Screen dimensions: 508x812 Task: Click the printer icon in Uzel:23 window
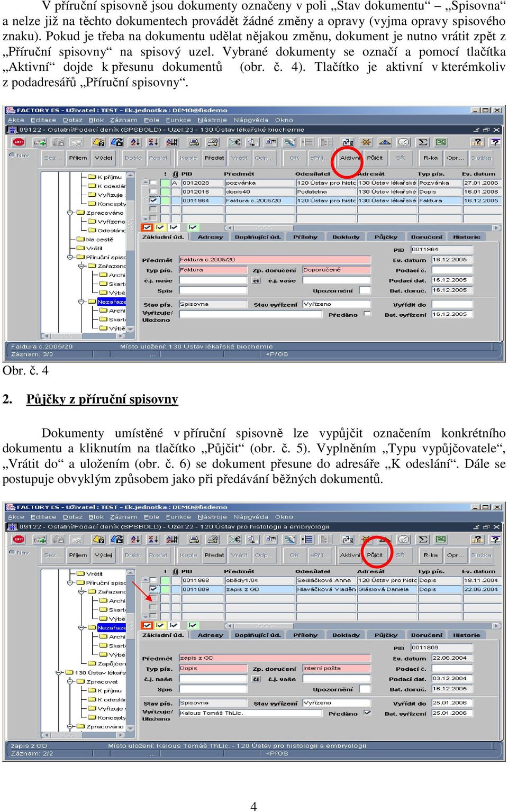pos(194,142)
